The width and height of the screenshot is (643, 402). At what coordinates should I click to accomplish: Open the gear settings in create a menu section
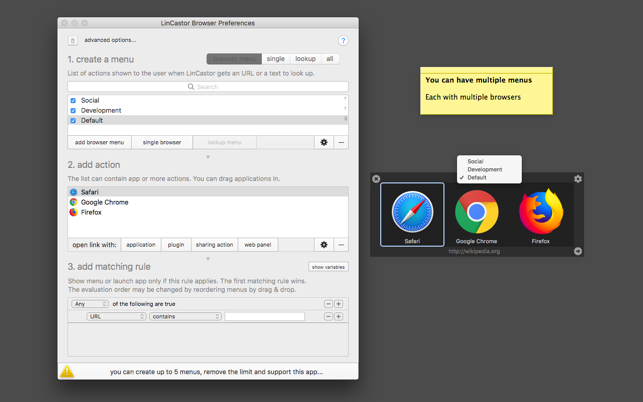tap(324, 142)
